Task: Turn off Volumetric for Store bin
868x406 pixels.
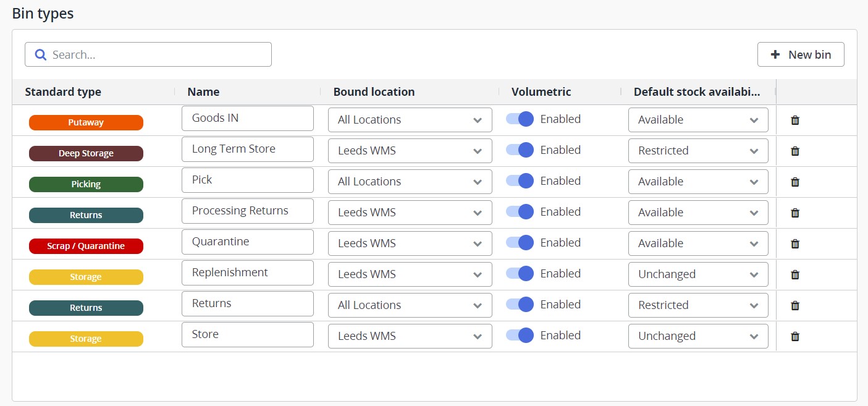Action: [x=520, y=336]
